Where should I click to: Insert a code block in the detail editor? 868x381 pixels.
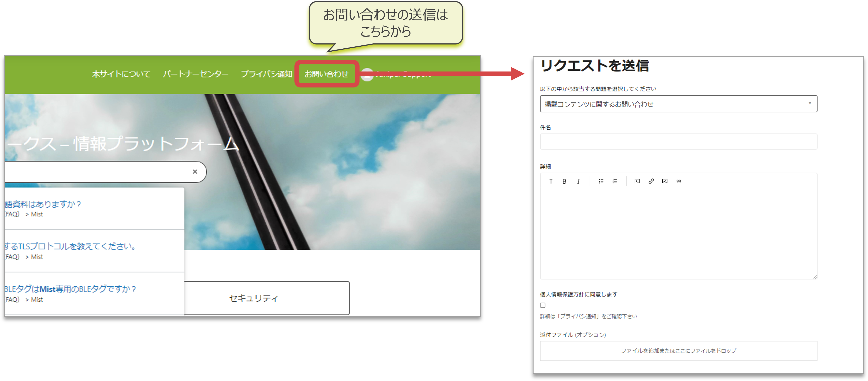click(x=637, y=181)
